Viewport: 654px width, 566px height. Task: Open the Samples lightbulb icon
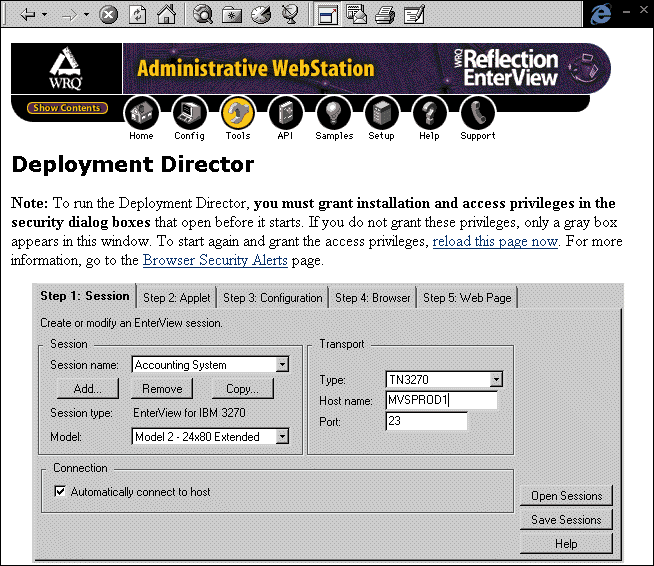334,113
